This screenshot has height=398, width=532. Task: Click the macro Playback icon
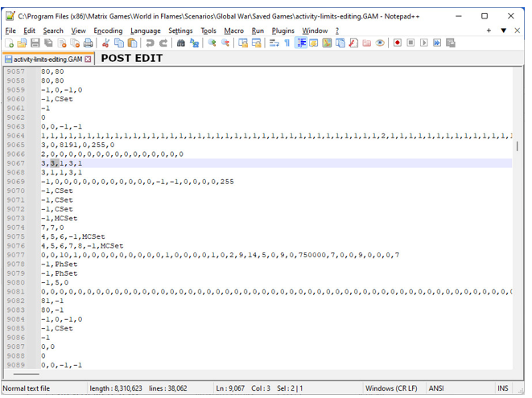(x=424, y=43)
